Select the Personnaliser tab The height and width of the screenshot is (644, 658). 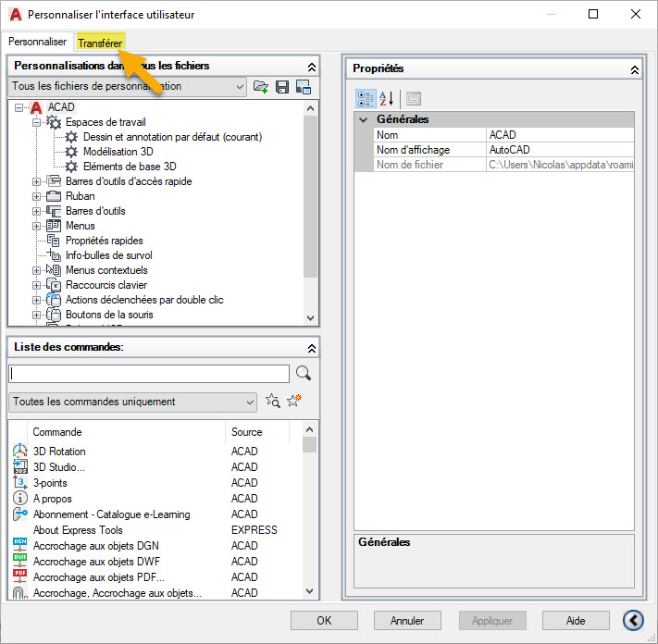pos(37,42)
